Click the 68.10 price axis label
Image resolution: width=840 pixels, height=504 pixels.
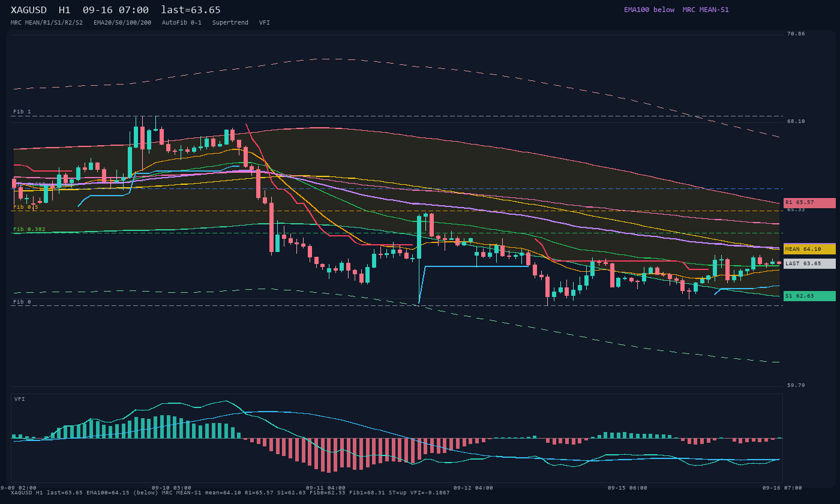point(796,121)
